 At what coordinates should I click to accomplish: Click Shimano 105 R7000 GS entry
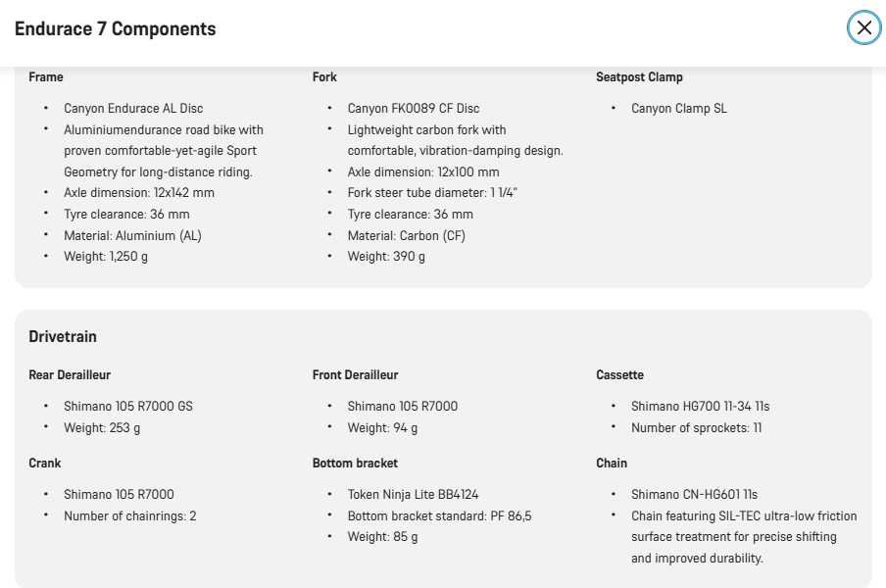(128, 406)
